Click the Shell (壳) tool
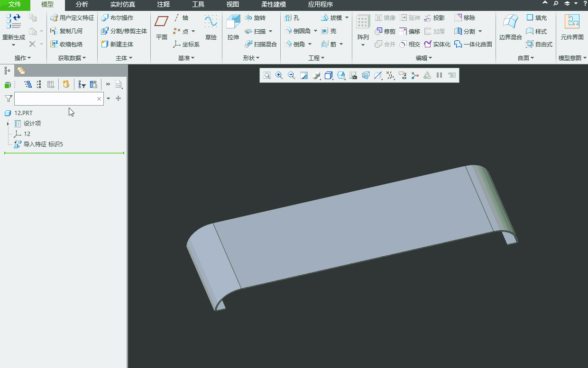 [x=329, y=31]
